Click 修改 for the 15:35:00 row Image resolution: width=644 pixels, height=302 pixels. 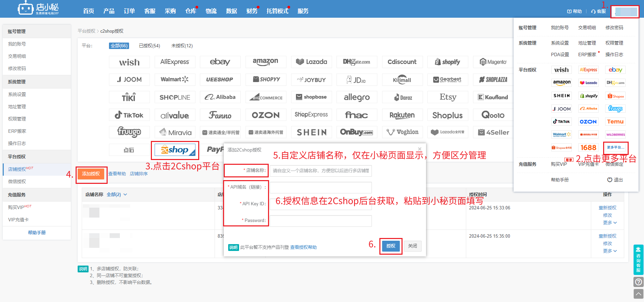[608, 243]
